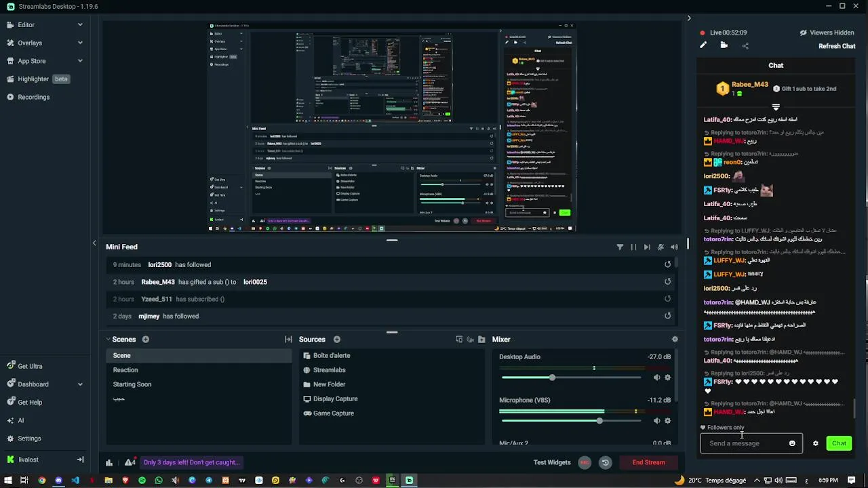Open Dashboard from the sidebar
This screenshot has width=868, height=488.
[x=33, y=384]
